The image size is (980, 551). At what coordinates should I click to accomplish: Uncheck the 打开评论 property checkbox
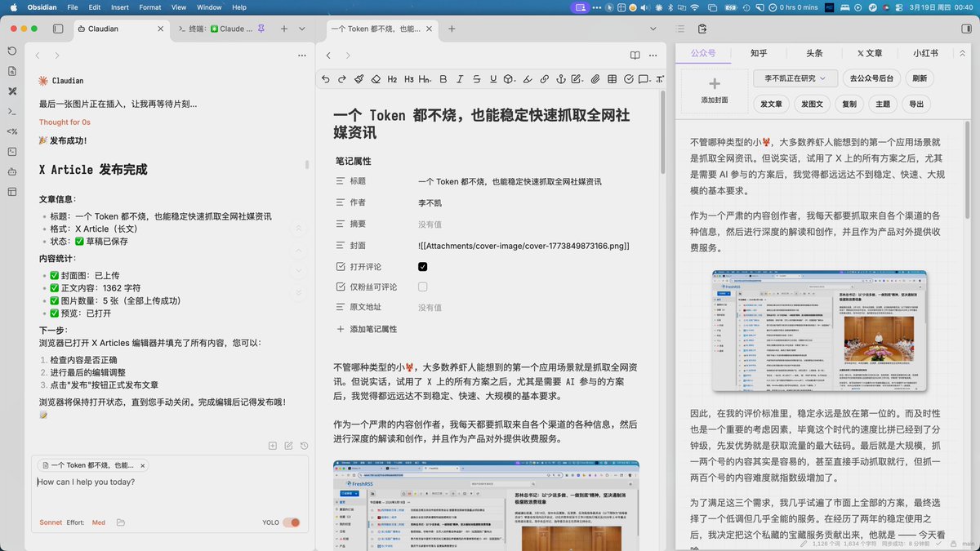tap(422, 266)
